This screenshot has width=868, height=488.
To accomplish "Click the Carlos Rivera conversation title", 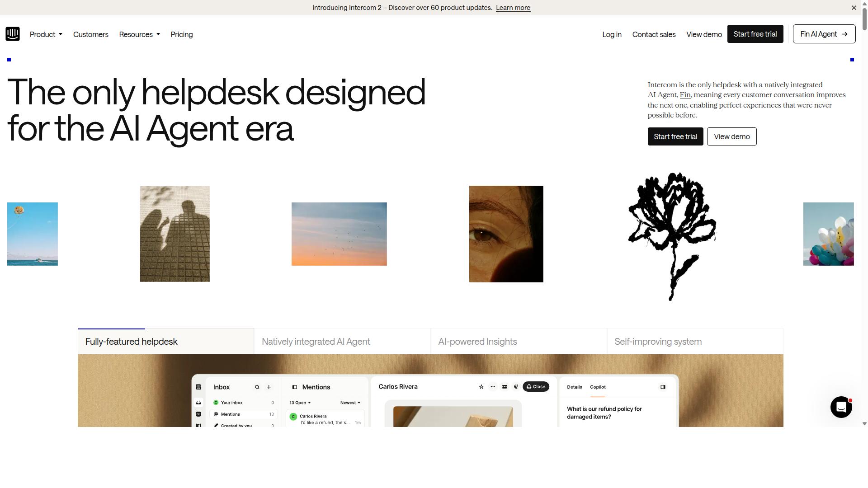I will [x=398, y=387].
